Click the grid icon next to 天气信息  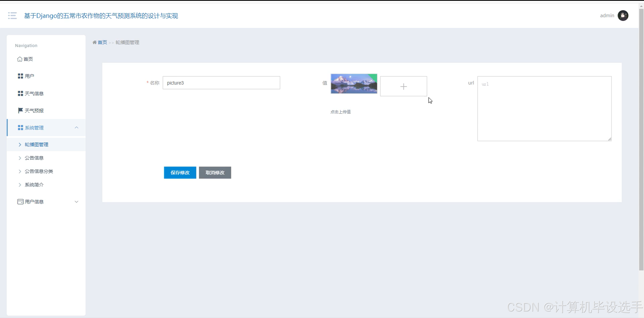click(x=20, y=94)
